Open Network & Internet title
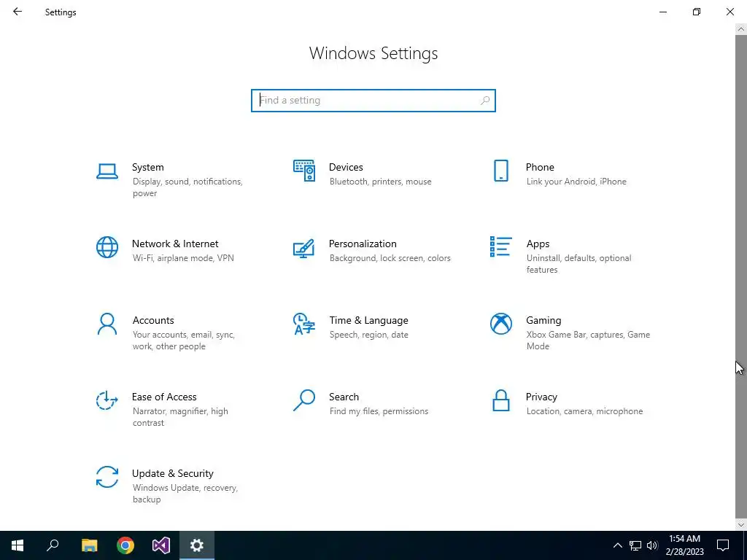Image resolution: width=747 pixels, height=560 pixels. coord(175,244)
